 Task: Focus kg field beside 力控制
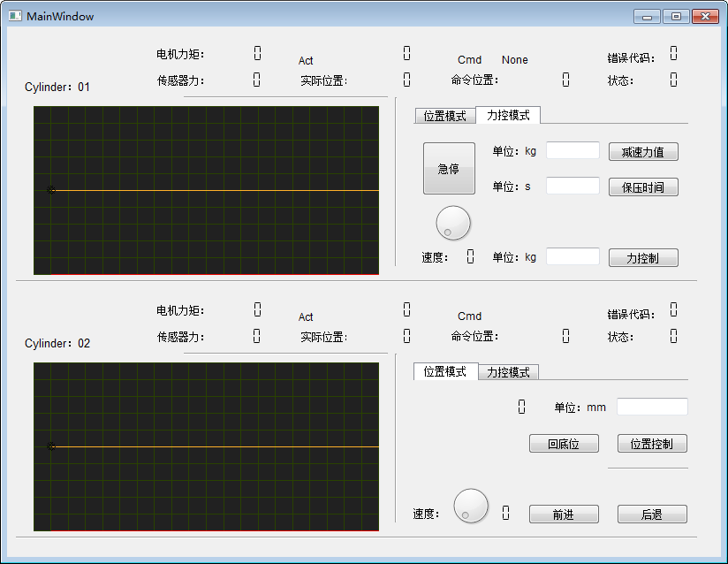[x=573, y=256]
